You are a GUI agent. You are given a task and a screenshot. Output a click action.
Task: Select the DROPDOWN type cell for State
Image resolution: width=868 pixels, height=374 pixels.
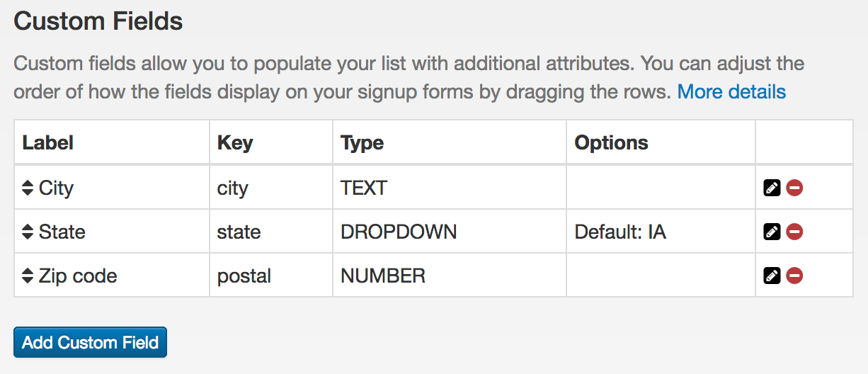(399, 232)
